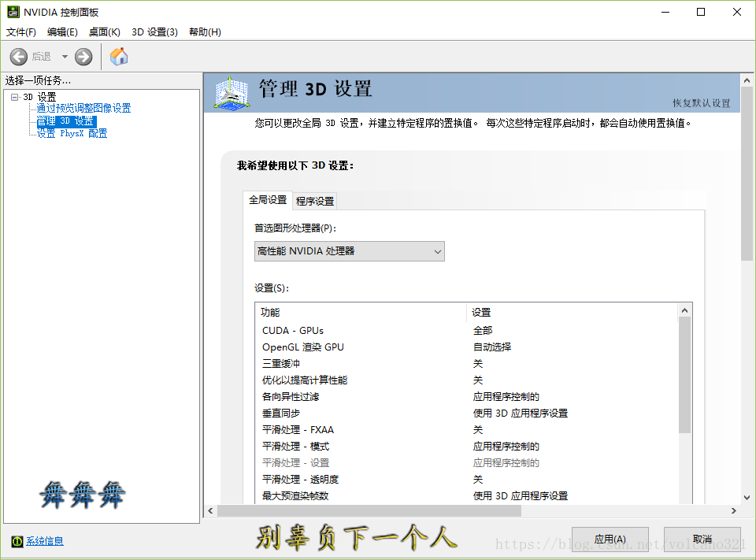Open the 编辑(E) menu
Image resolution: width=756 pixels, height=560 pixels.
62,32
